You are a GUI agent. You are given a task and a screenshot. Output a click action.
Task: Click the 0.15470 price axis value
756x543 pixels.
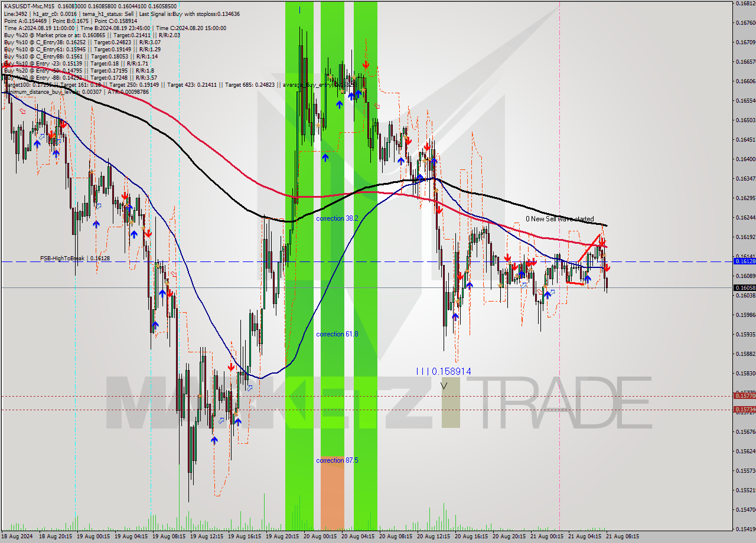point(745,509)
